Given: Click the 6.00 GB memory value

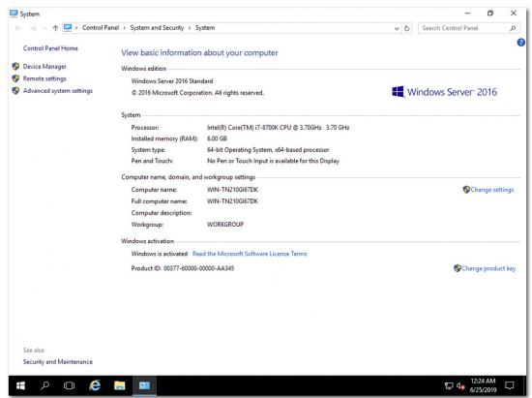Looking at the screenshot, I should click(x=217, y=138).
